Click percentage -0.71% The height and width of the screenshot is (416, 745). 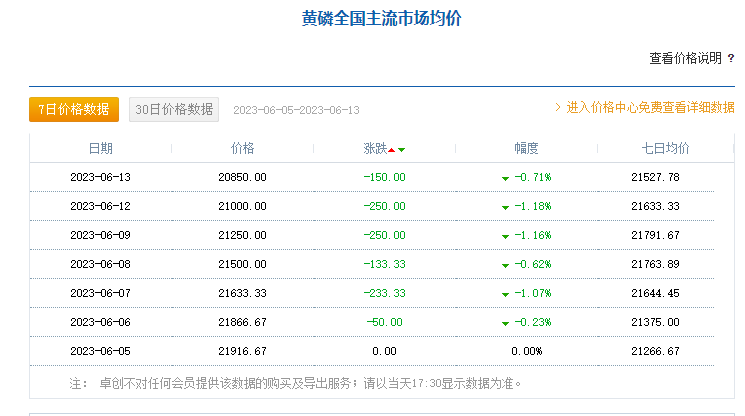[x=533, y=178]
